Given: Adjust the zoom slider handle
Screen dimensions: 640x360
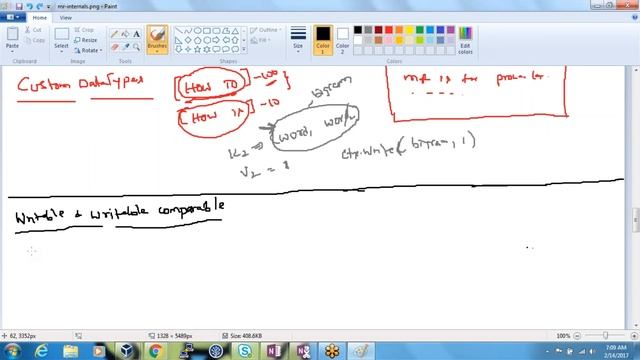Looking at the screenshot, I should coord(606,336).
